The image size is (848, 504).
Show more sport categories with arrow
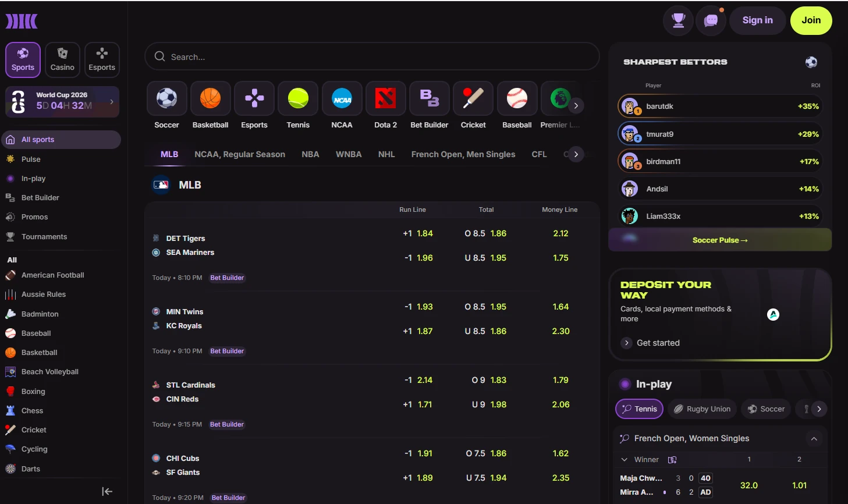coord(576,105)
